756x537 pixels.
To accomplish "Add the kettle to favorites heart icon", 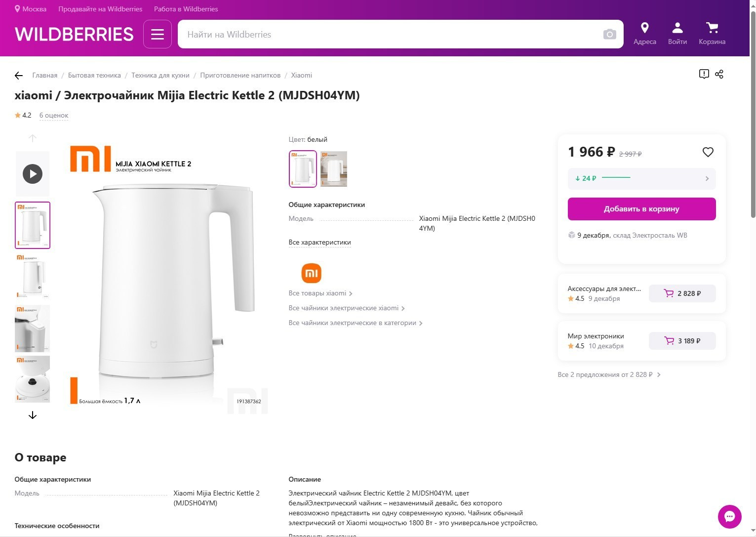I will click(x=708, y=152).
